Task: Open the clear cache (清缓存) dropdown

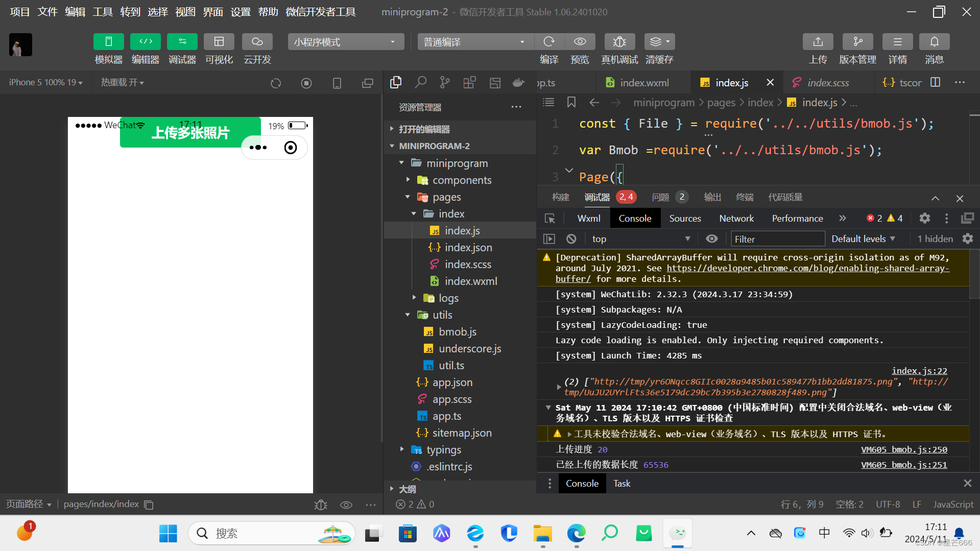Action: pos(659,42)
